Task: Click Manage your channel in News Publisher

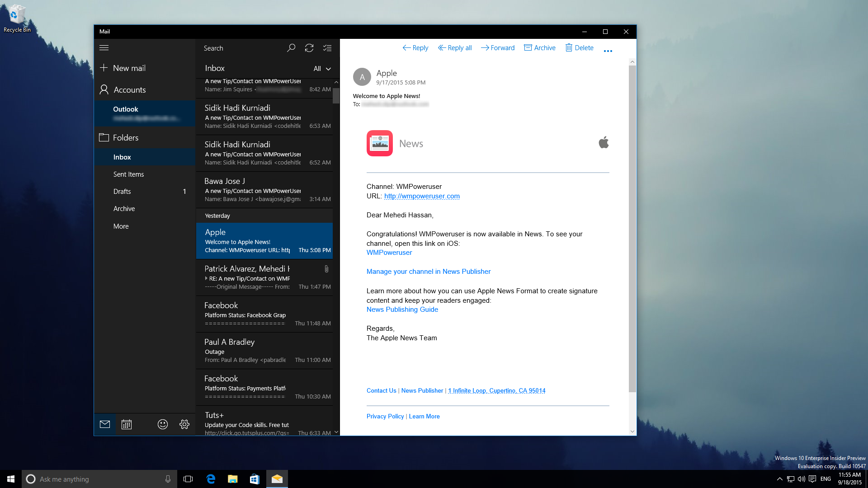Action: coord(429,272)
